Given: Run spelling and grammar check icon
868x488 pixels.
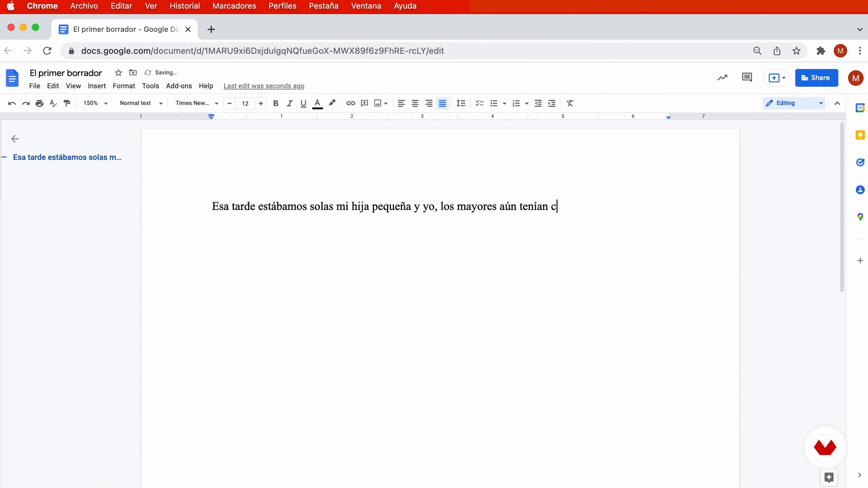Looking at the screenshot, I should tap(53, 103).
